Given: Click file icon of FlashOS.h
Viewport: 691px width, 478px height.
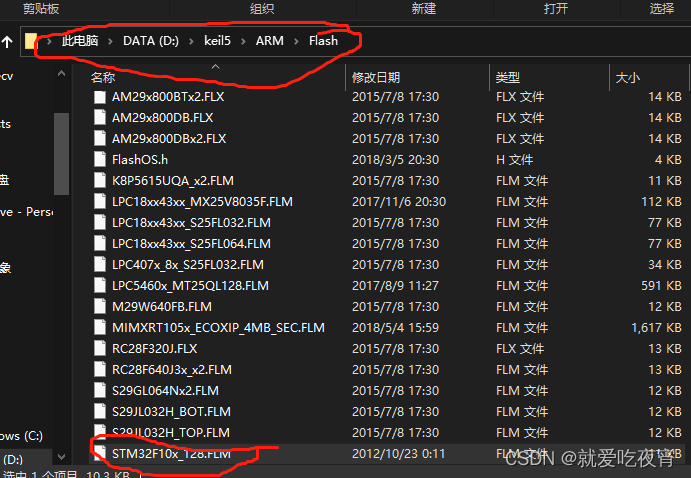Looking at the screenshot, I should 100,159.
